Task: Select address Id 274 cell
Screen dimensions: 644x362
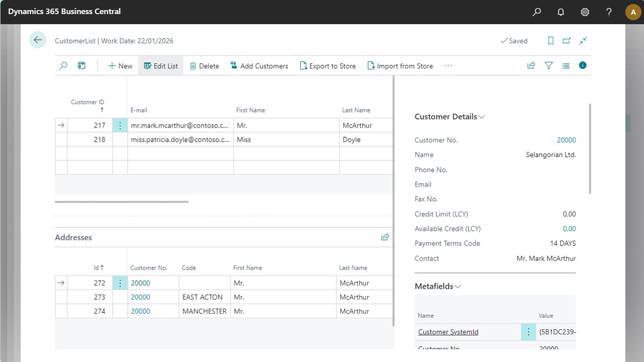Action: (x=90, y=311)
